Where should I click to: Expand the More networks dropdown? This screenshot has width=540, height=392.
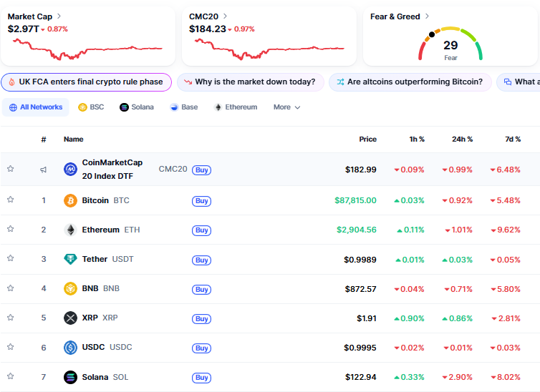(x=287, y=107)
